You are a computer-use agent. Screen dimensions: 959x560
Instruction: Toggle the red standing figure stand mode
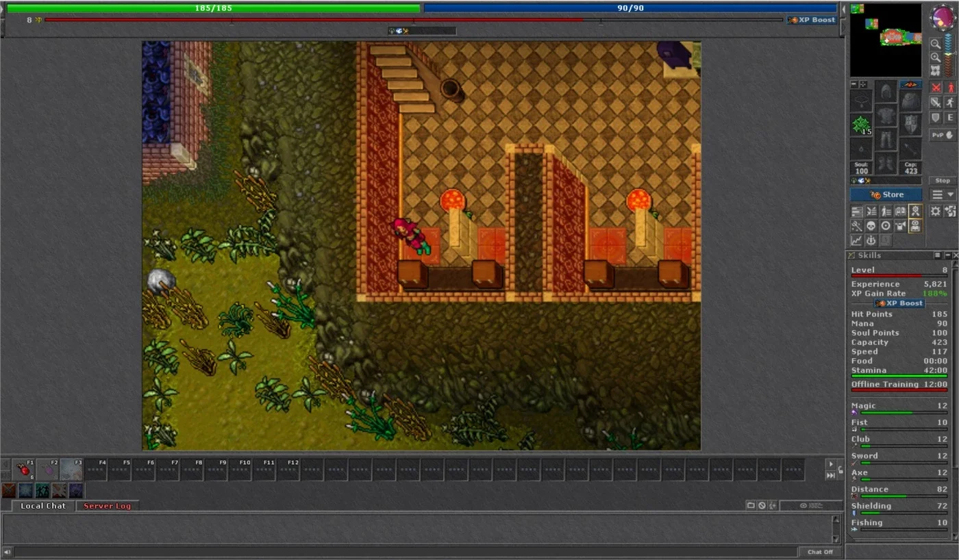[x=950, y=88]
